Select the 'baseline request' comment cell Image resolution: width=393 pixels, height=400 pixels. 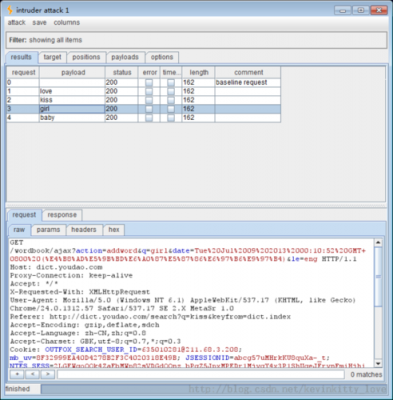click(x=248, y=82)
